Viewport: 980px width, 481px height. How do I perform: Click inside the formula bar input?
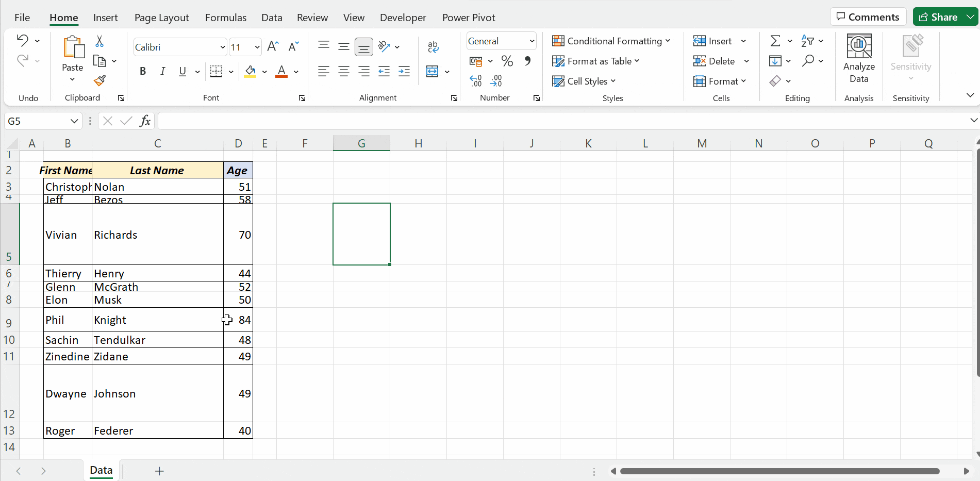point(562,121)
